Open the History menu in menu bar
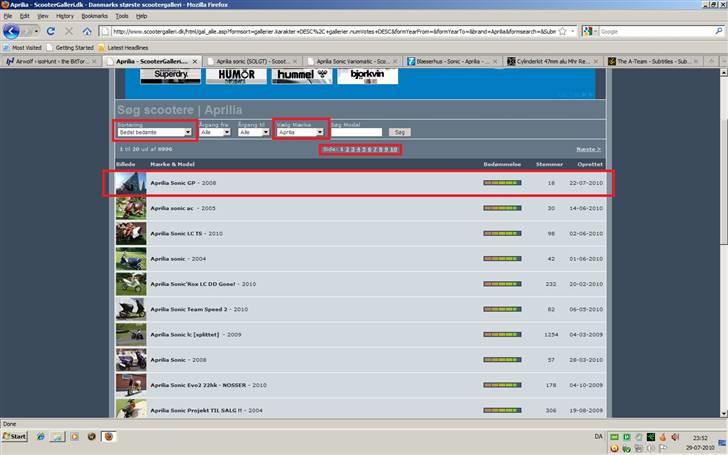 tap(65, 16)
